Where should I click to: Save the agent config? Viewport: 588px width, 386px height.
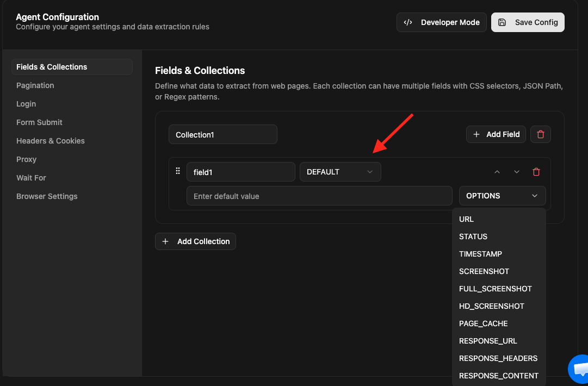point(528,22)
